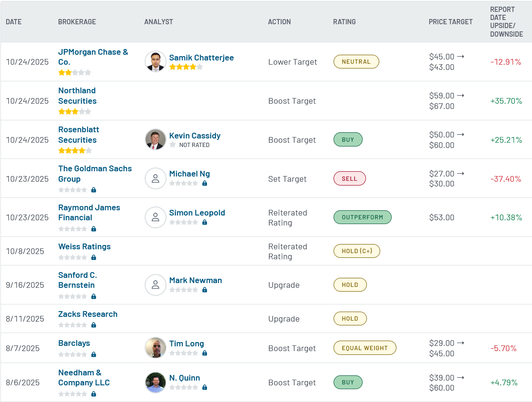The width and height of the screenshot is (532, 402).
Task: Click lock icon beside Simon Leopold's stars
Action: tap(205, 222)
